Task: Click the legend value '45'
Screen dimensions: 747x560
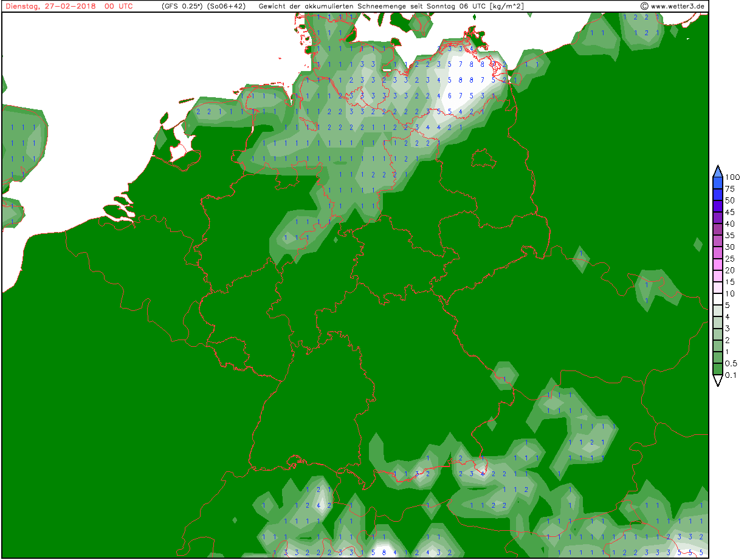Action: tap(730, 212)
